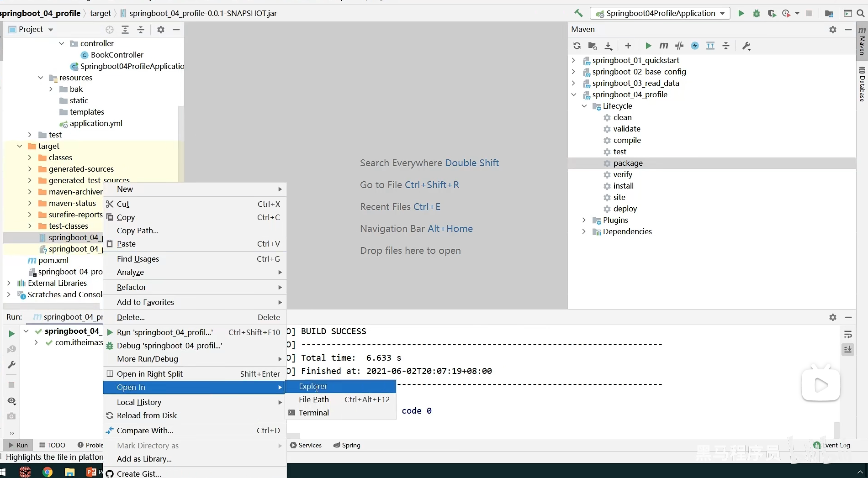Toggle Skip Tests mode in Maven

pos(695,46)
